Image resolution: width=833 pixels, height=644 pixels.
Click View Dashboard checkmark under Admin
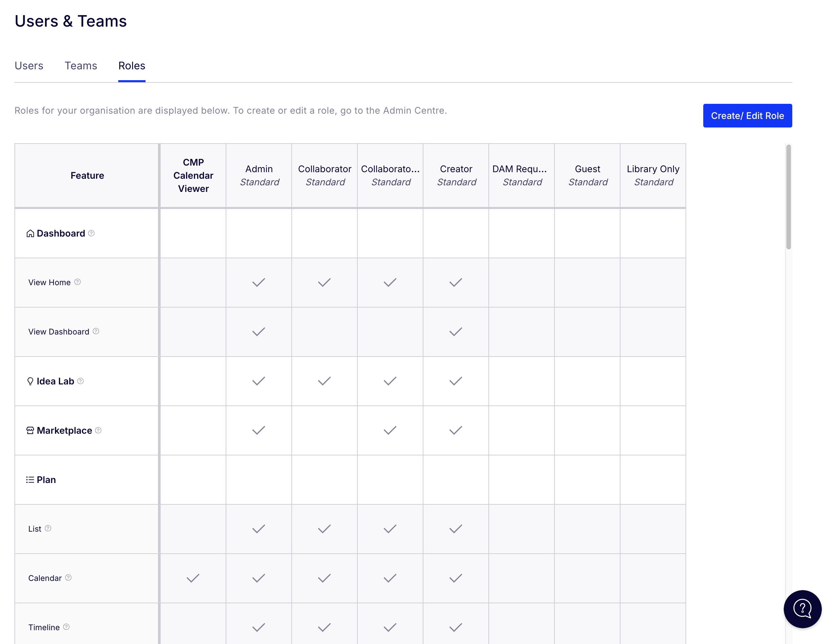[x=259, y=332]
